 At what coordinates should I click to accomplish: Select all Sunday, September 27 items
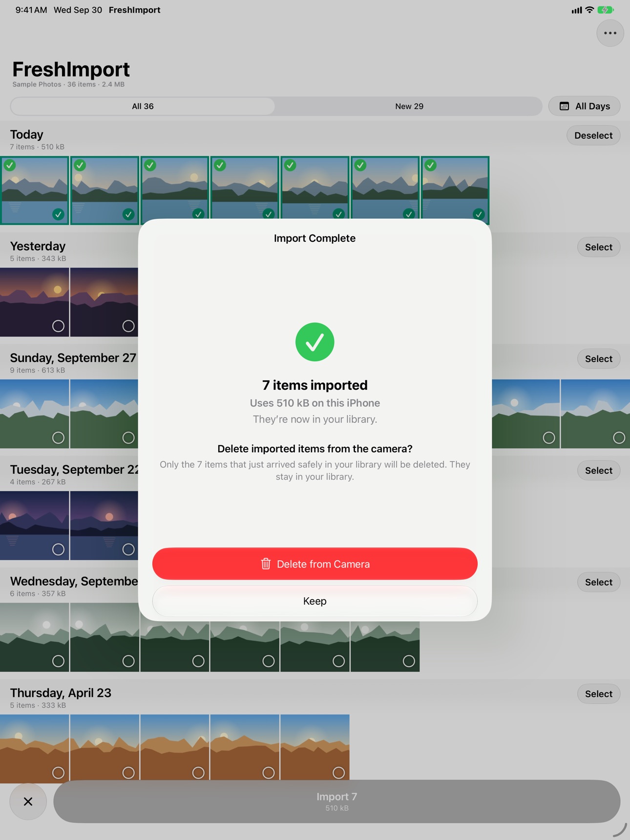598,359
